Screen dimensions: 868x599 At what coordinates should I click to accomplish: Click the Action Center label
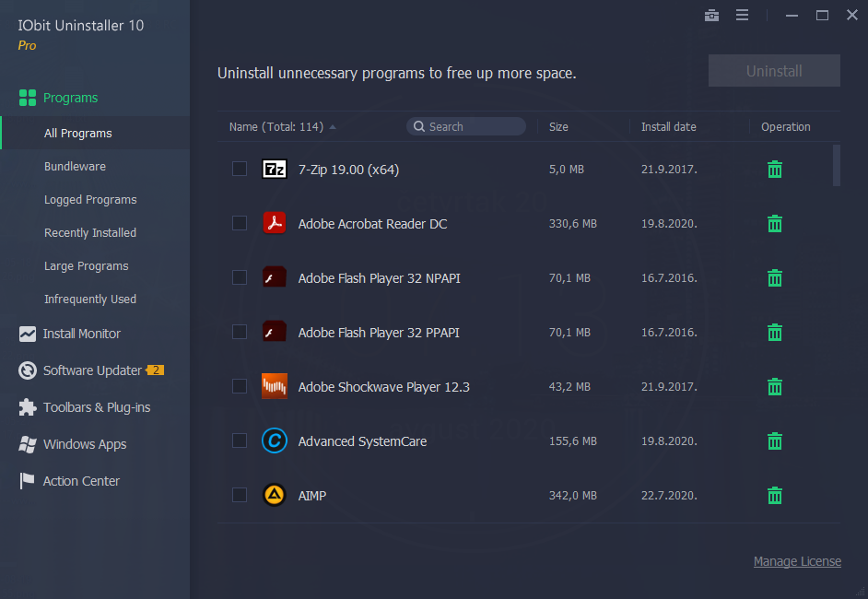[x=81, y=481]
